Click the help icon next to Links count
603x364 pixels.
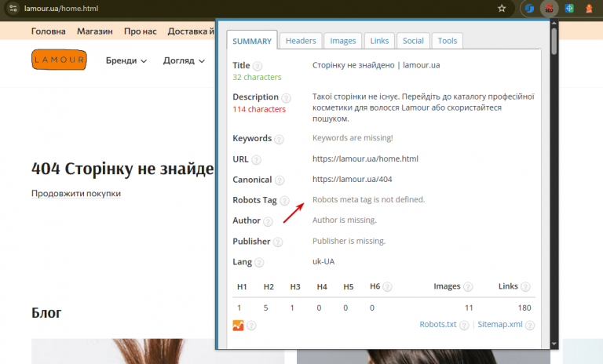(x=526, y=287)
